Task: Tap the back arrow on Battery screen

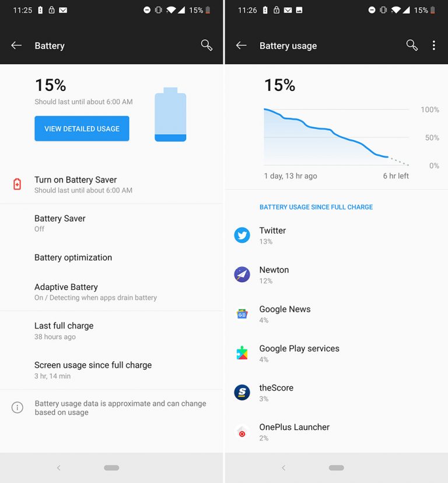Action: point(16,45)
